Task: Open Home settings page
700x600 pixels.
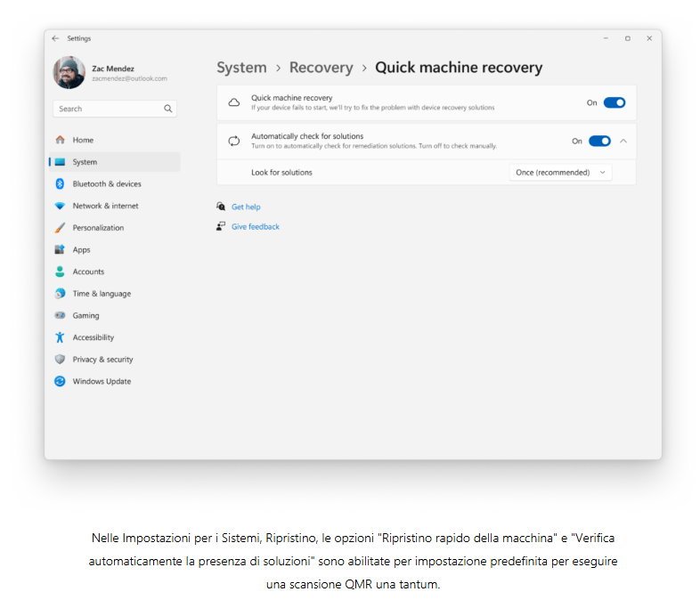Action: click(114, 140)
